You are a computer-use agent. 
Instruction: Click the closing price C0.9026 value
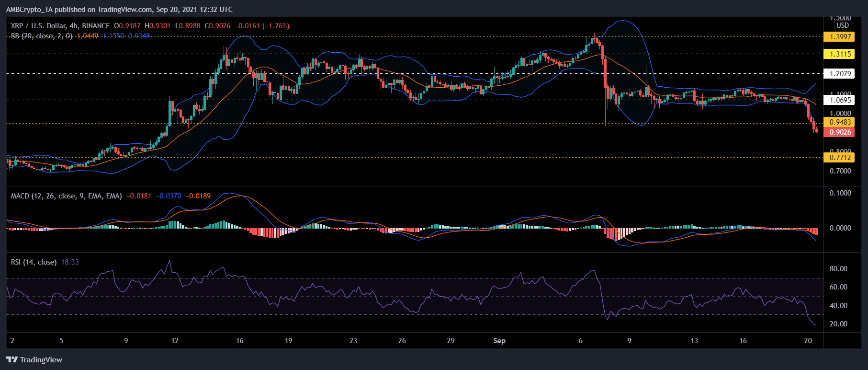218,26
